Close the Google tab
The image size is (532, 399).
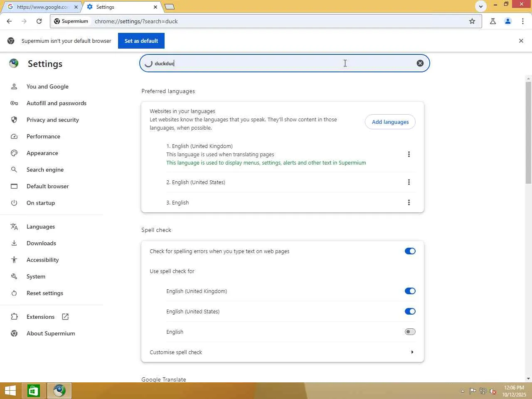point(76,7)
